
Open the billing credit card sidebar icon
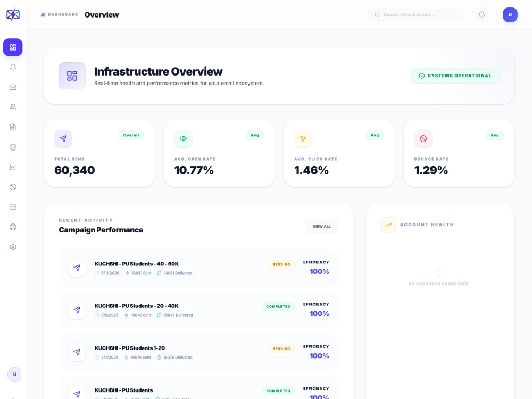tap(13, 207)
